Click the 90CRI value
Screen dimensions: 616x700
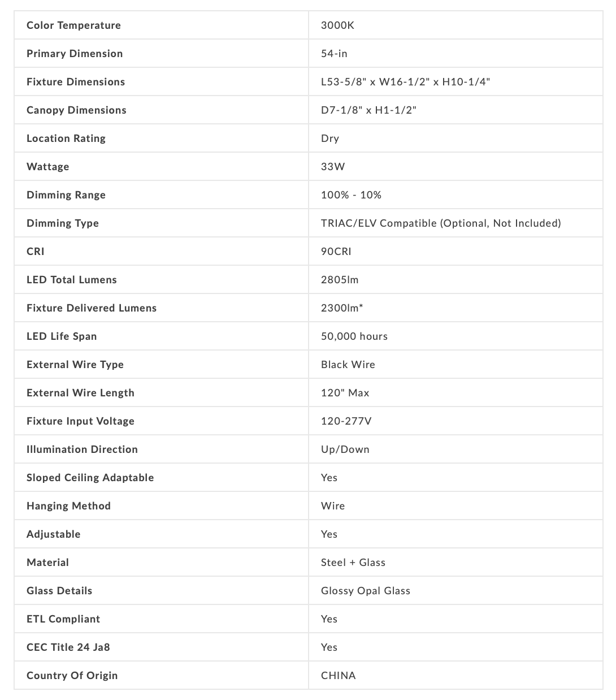click(336, 252)
